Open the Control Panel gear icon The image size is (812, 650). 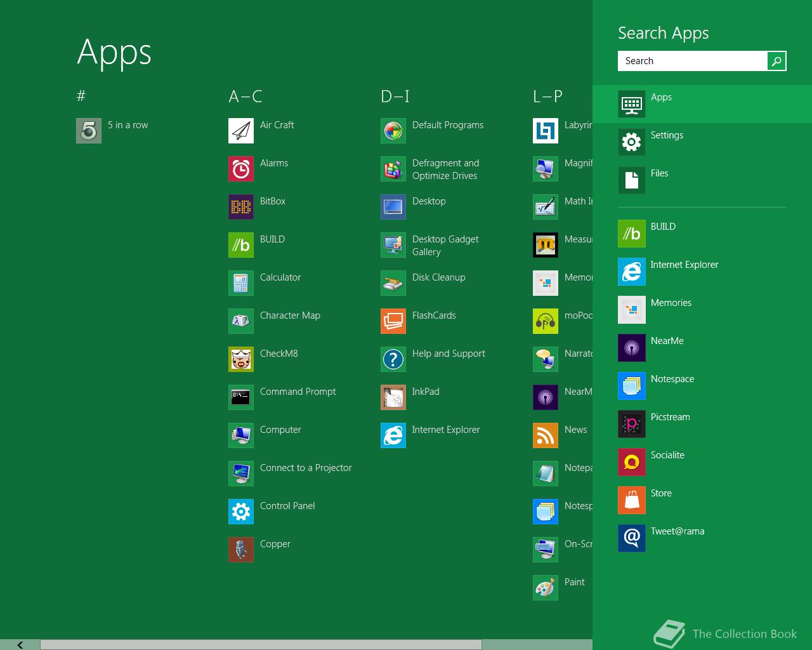(241, 512)
